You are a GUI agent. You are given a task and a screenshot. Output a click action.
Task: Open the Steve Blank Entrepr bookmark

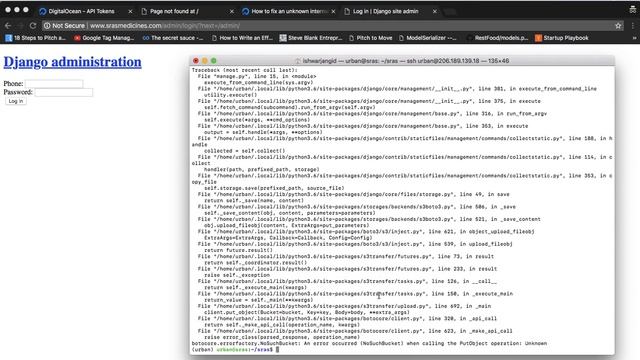tap(311, 38)
